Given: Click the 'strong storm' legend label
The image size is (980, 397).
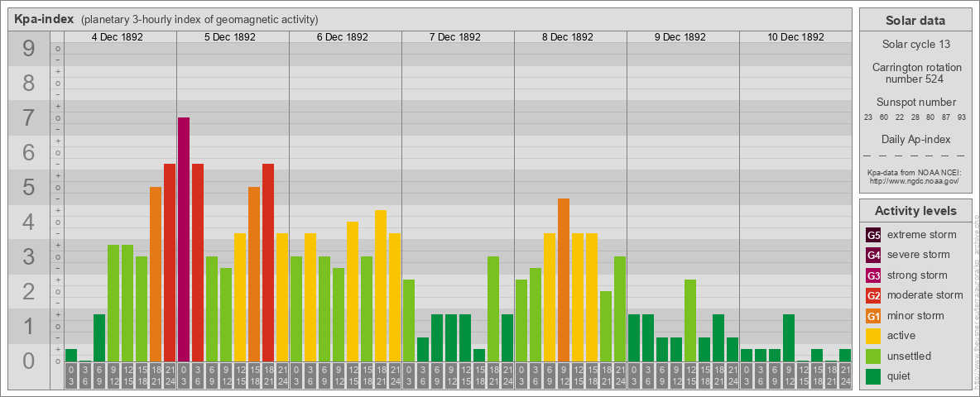Looking at the screenshot, I should click(x=917, y=275).
